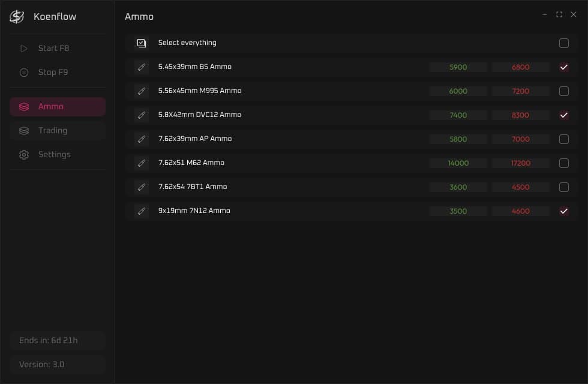Image resolution: width=588 pixels, height=384 pixels.
Task: Click the '5.8X42mm DVC12 Ammo' label
Action: tap(199, 115)
